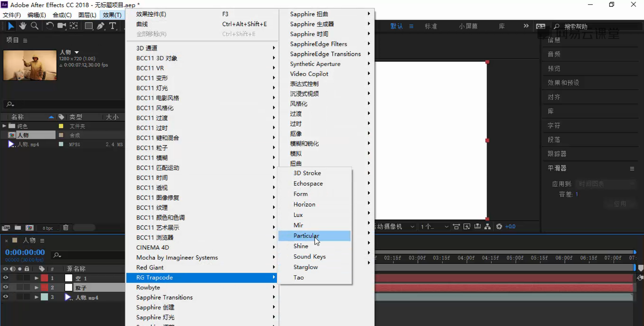Click the lock column header icon in timeline

(27, 269)
